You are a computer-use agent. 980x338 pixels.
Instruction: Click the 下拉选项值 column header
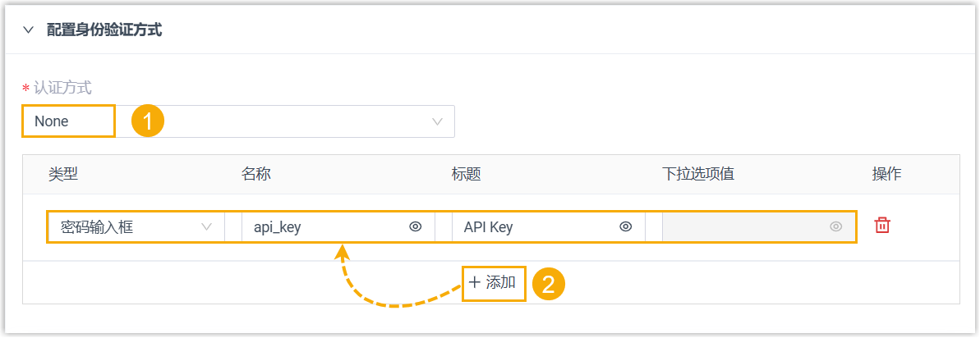tap(698, 174)
